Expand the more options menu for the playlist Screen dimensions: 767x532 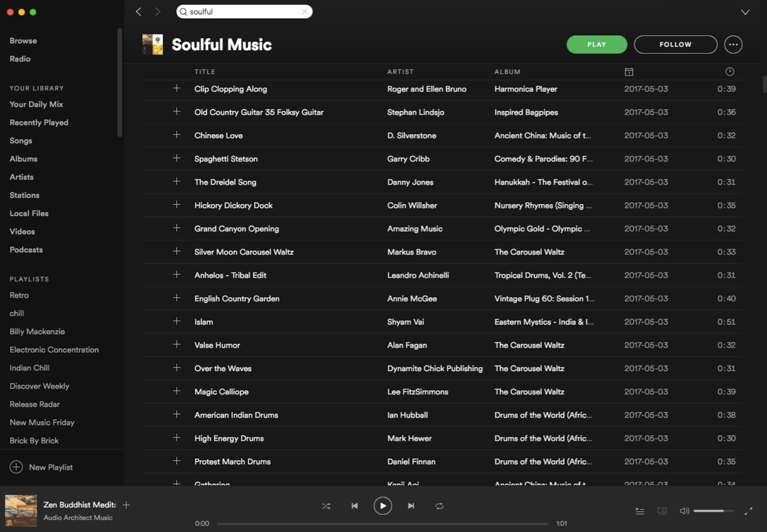733,44
